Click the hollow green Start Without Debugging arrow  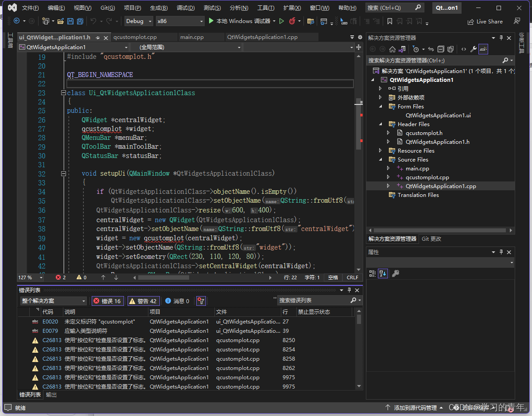coord(281,21)
